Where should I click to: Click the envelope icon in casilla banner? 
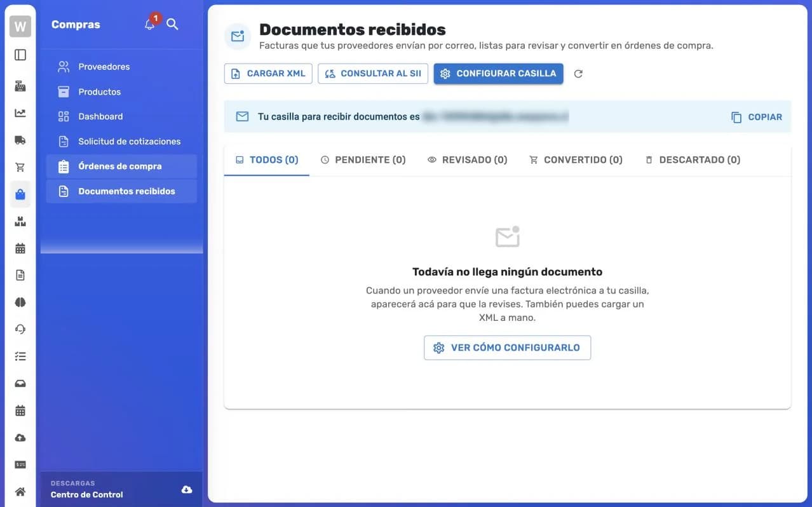coord(242,117)
